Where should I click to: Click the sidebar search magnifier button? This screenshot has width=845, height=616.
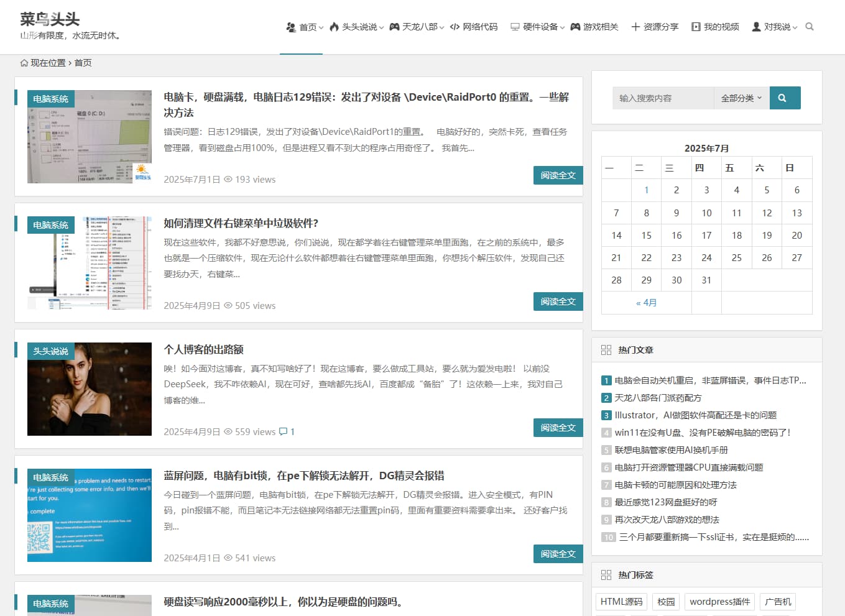784,98
